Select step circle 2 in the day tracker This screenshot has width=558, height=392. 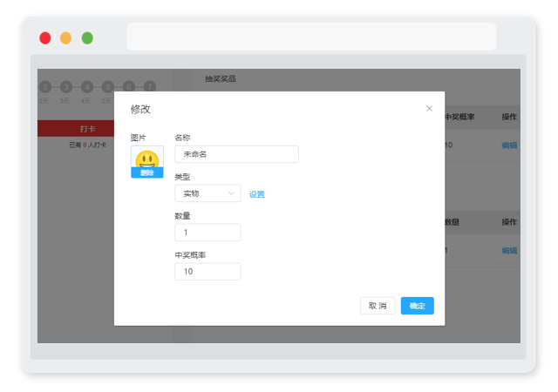[x=45, y=87]
